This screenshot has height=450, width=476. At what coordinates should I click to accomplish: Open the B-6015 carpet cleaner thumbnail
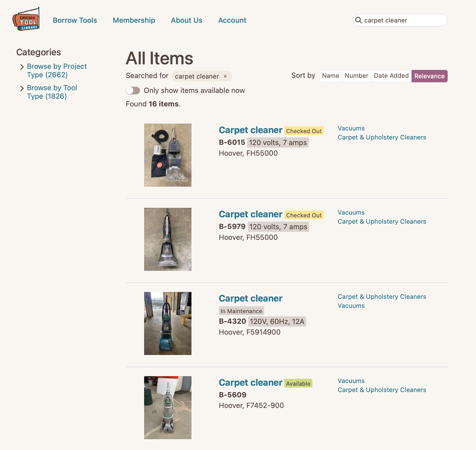click(x=168, y=155)
